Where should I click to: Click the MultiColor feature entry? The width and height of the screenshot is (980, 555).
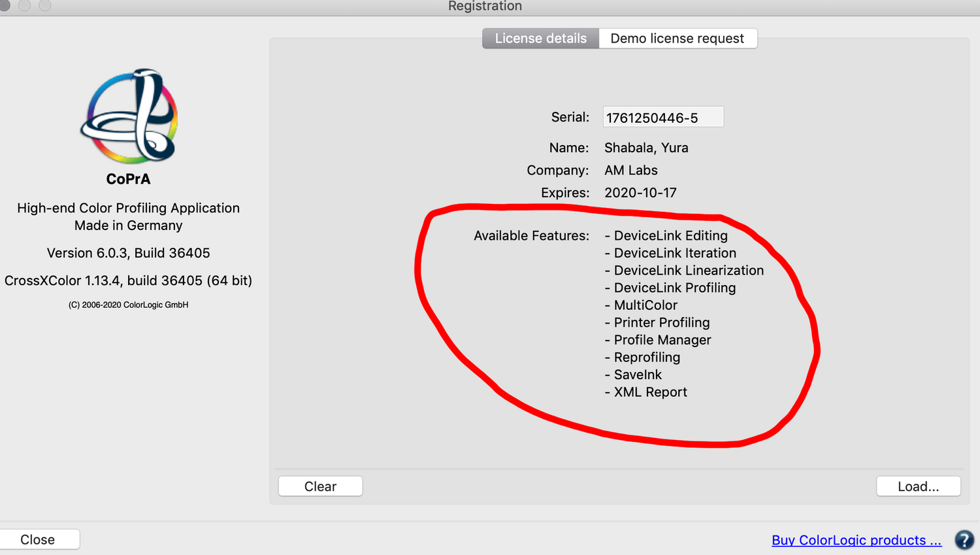(641, 305)
